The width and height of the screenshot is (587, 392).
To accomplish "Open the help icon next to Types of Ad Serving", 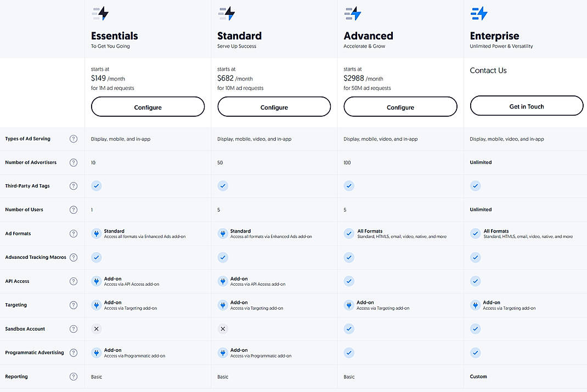I will [74, 139].
